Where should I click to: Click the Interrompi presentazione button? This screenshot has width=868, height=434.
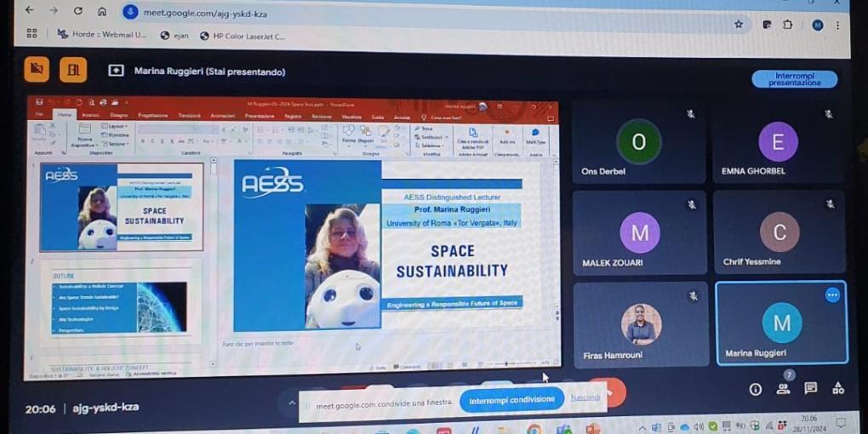tap(794, 79)
